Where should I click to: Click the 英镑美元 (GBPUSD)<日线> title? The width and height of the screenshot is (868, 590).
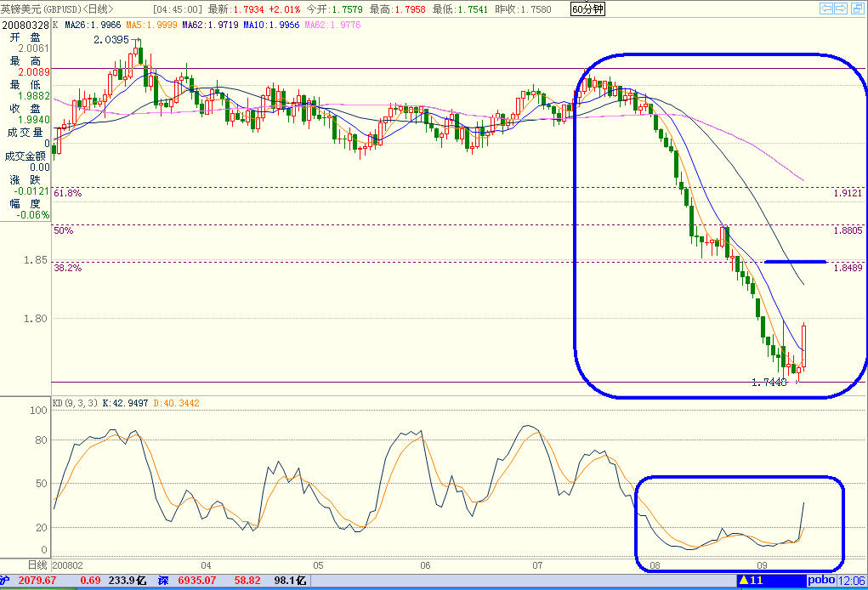[57, 9]
